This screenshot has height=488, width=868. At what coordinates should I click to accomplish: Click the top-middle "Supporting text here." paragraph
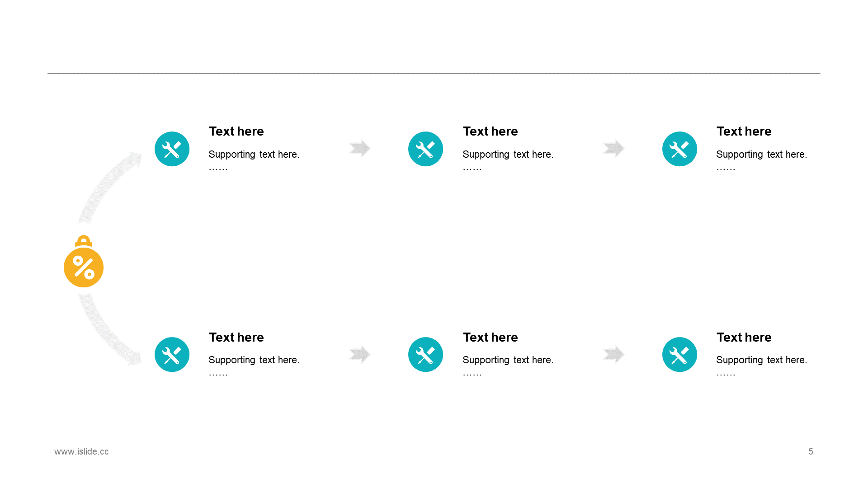point(508,155)
